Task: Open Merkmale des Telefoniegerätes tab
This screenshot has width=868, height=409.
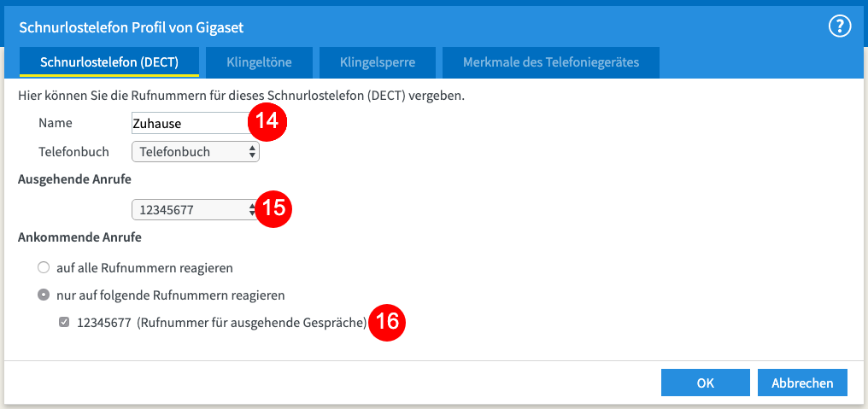Action: (x=551, y=62)
